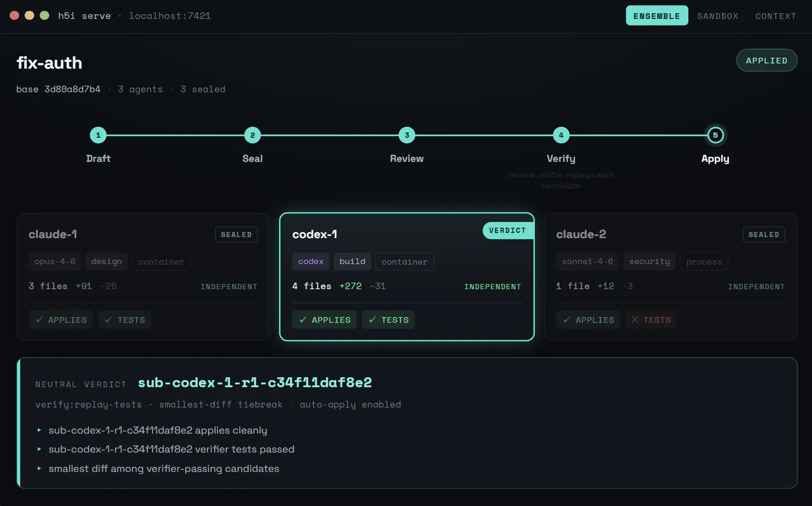This screenshot has height=506, width=812.
Task: Click the failed TESTS X icon on claude-2
Action: 635,320
